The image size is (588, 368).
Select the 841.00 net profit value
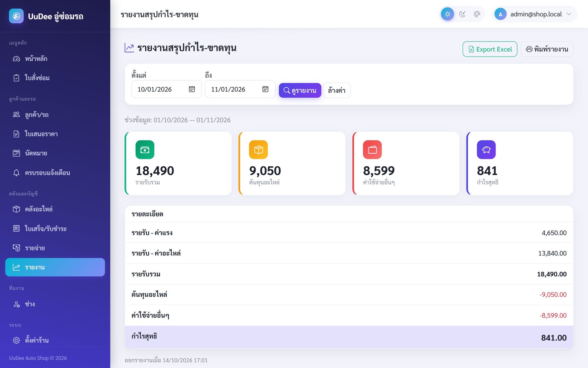554,338
